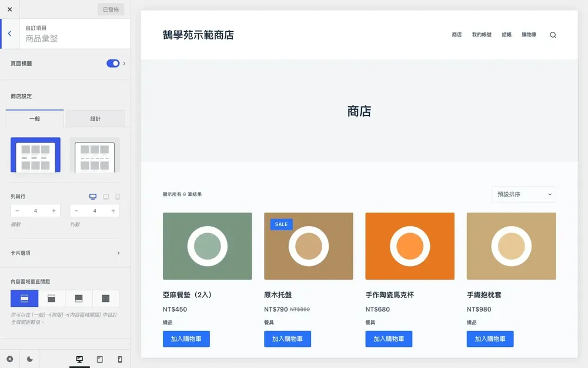Switch to the 設計 tab

click(x=95, y=119)
